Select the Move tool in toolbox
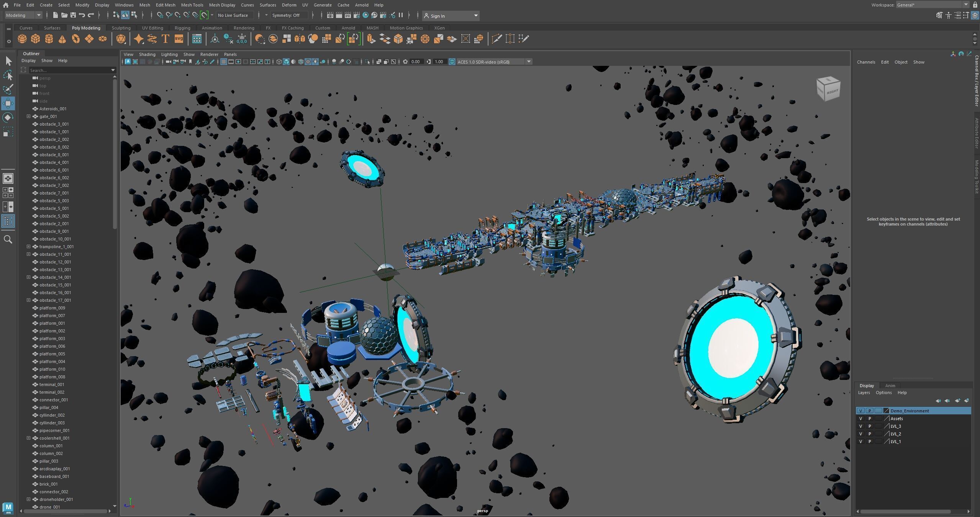This screenshot has height=517, width=980. click(8, 103)
